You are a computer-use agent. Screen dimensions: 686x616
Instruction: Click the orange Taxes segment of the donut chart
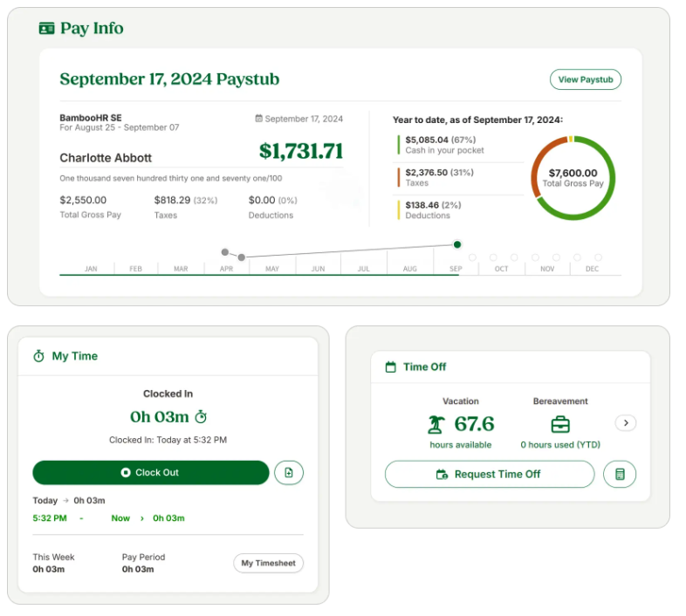pos(537,171)
